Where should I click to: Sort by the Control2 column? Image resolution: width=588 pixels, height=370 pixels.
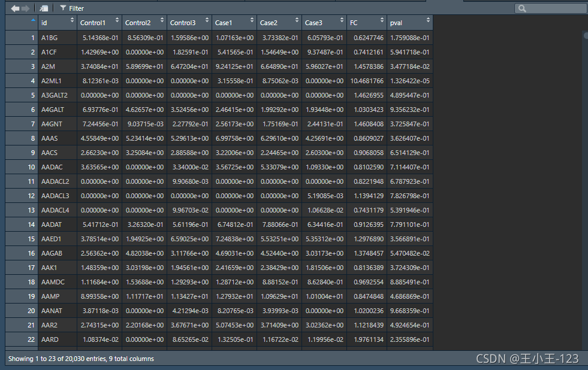tap(144, 23)
